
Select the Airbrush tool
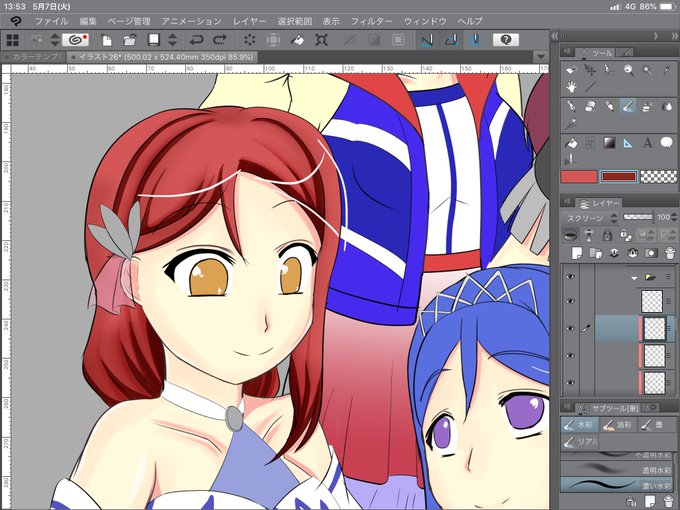click(x=647, y=106)
